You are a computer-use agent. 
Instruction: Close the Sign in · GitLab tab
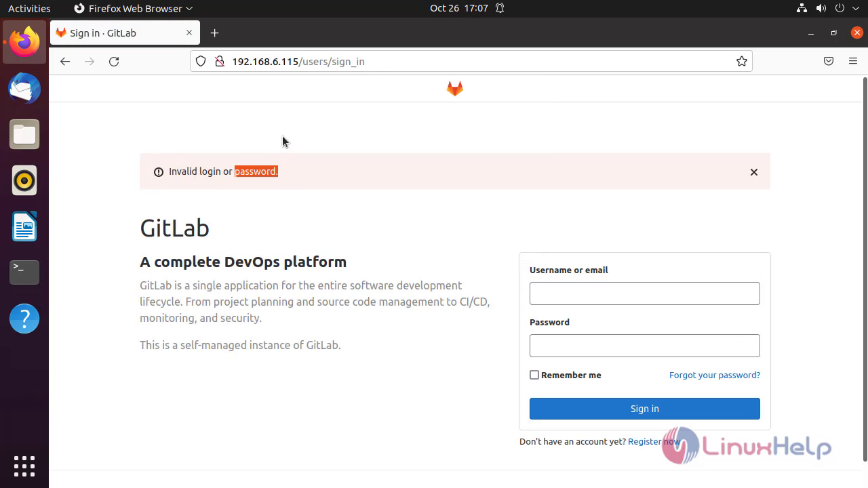tap(189, 33)
